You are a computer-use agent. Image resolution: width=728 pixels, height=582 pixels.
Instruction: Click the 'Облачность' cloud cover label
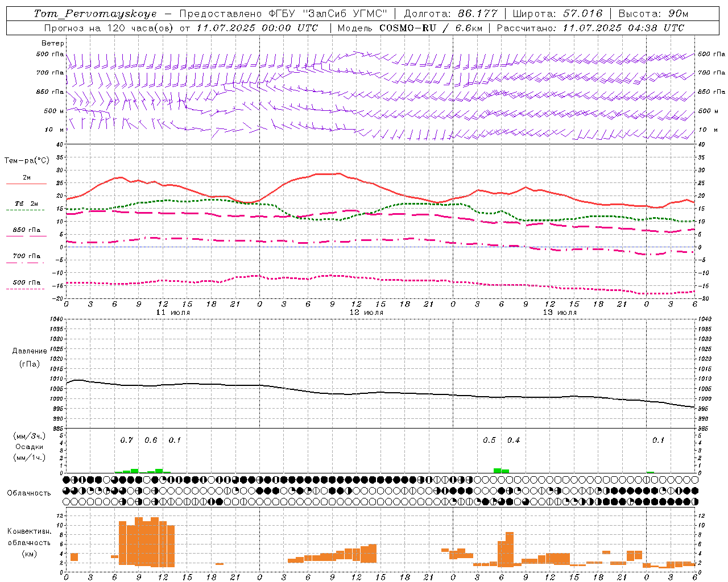click(29, 493)
